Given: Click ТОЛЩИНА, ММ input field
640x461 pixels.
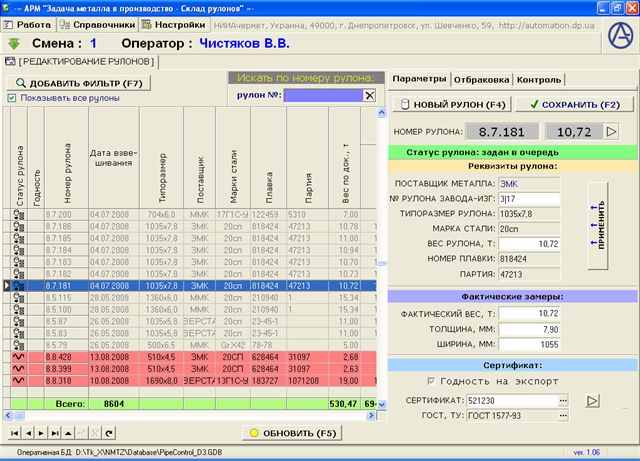Looking at the screenshot, I should pos(529,329).
